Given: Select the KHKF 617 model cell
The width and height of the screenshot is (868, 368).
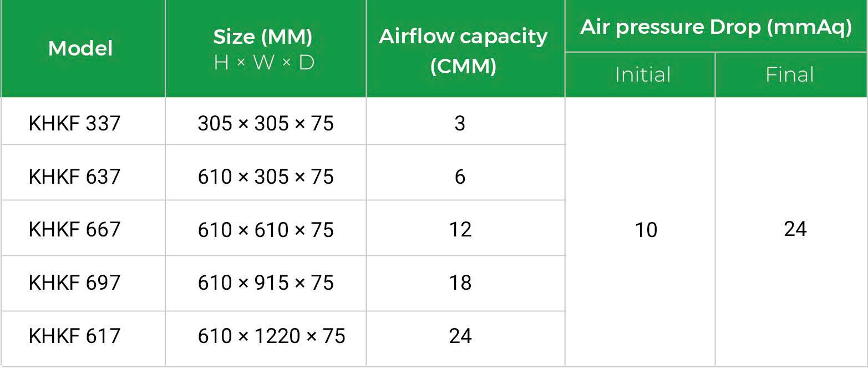Looking at the screenshot, I should point(74,336).
